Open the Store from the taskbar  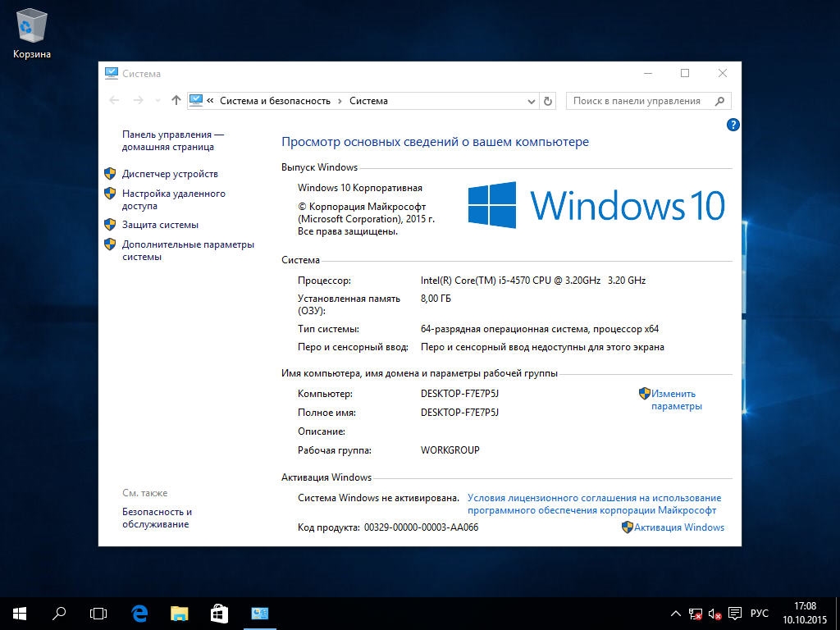coord(219,614)
